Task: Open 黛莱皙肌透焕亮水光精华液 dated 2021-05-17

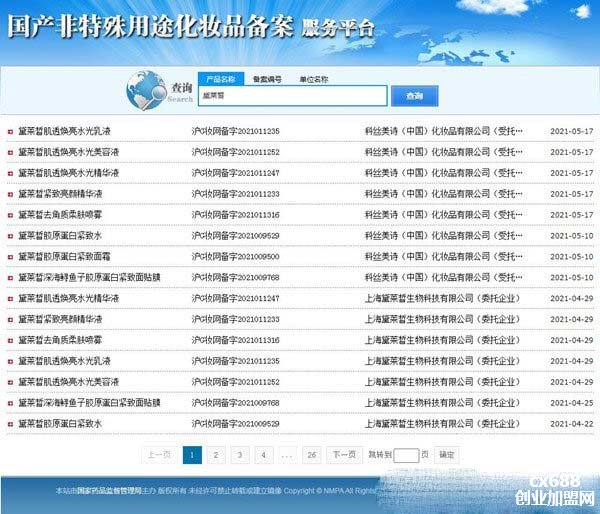Action: [x=68, y=173]
